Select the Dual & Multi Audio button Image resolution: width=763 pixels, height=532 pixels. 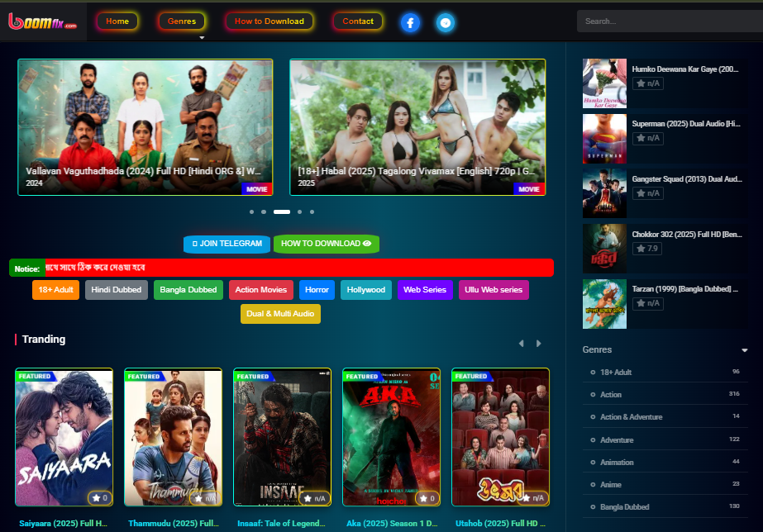pos(280,314)
